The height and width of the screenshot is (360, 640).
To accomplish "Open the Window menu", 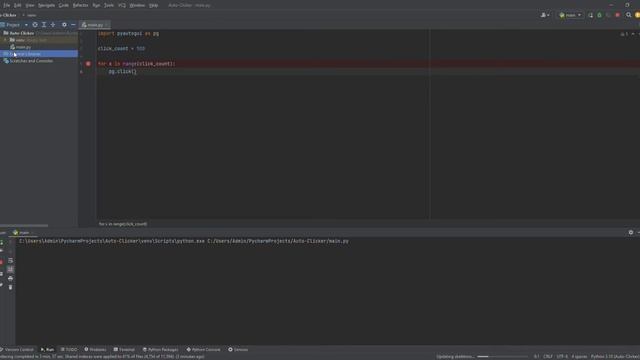I will 137,5.
